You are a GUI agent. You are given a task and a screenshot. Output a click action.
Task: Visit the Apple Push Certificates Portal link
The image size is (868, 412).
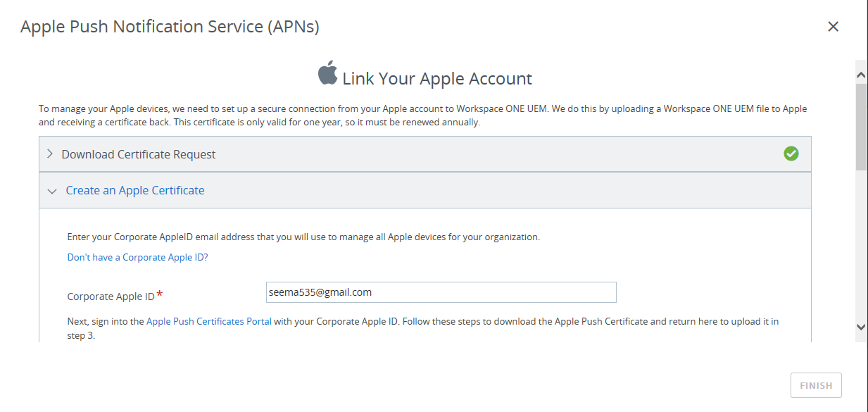[x=209, y=321]
